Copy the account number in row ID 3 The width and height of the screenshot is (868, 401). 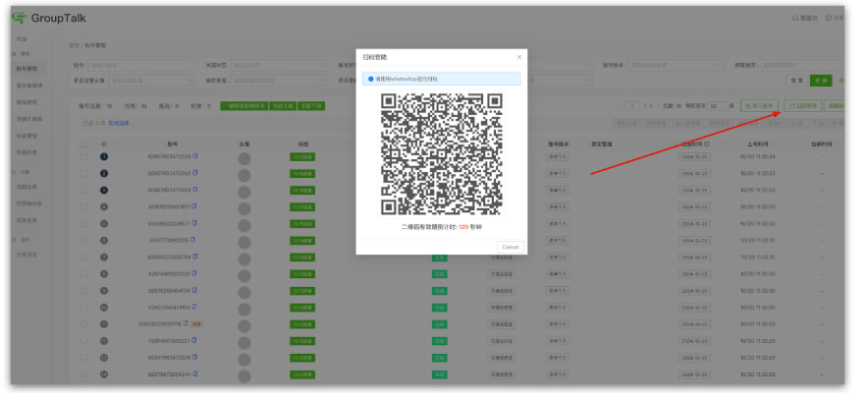coord(194,190)
